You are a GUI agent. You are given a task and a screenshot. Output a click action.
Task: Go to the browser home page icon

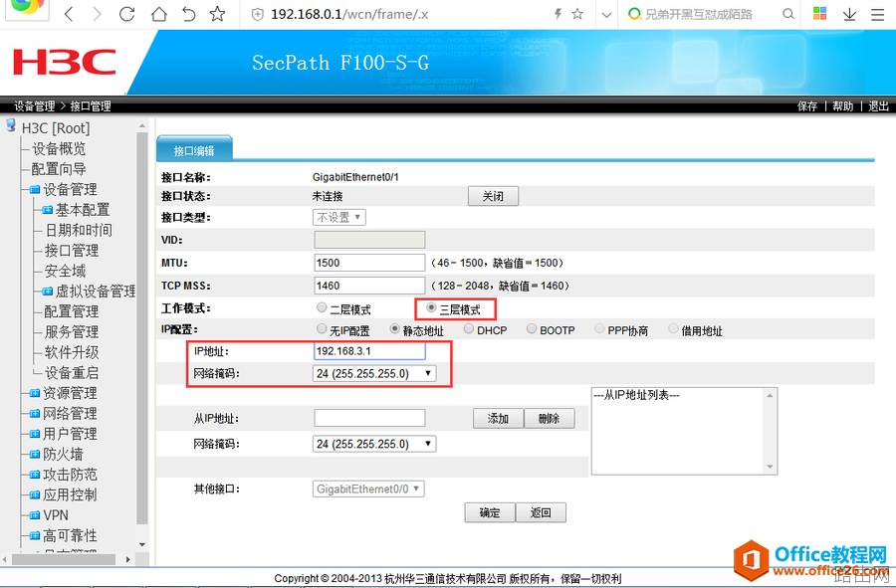point(159,14)
